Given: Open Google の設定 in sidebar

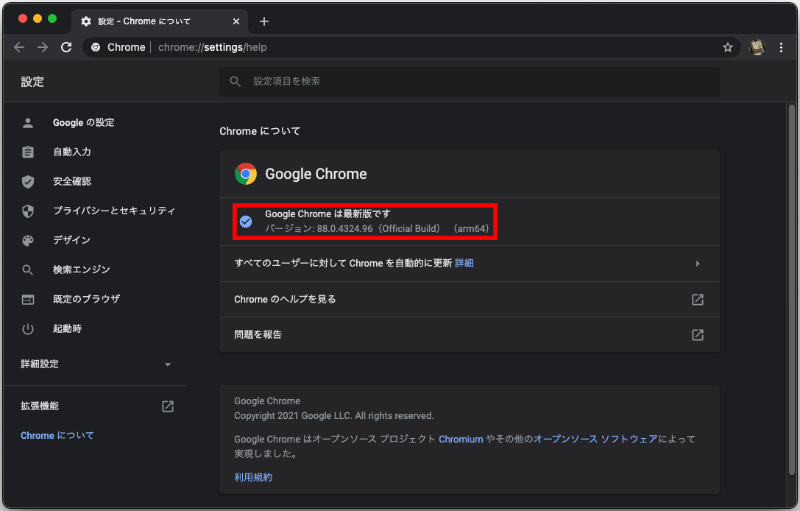Looking at the screenshot, I should pyautogui.click(x=83, y=122).
